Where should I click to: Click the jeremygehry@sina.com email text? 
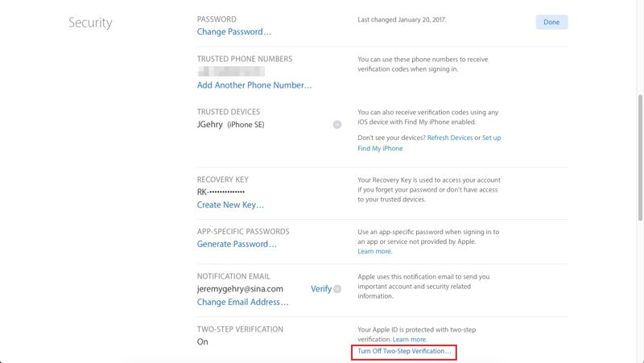pyautogui.click(x=240, y=289)
